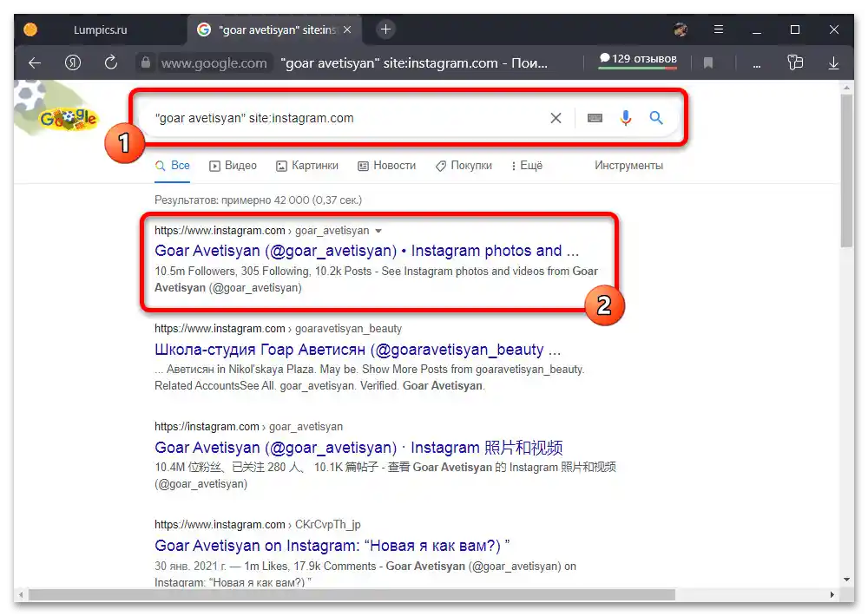Select the "goar avetisyan" site:ins tab

pyautogui.click(x=273, y=29)
